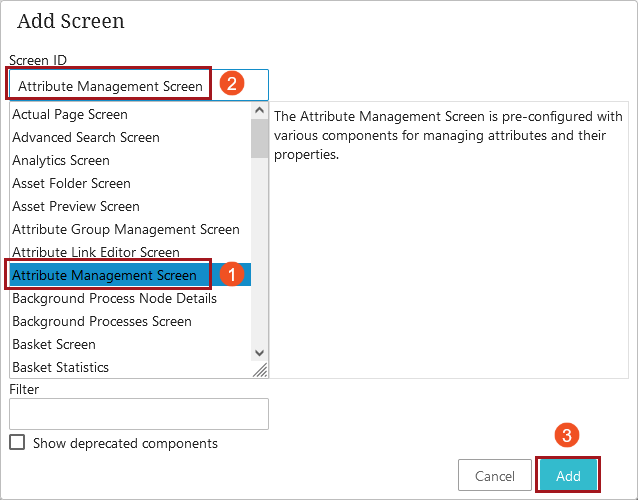
Task: Click the list scroll up arrow
Action: click(x=259, y=110)
